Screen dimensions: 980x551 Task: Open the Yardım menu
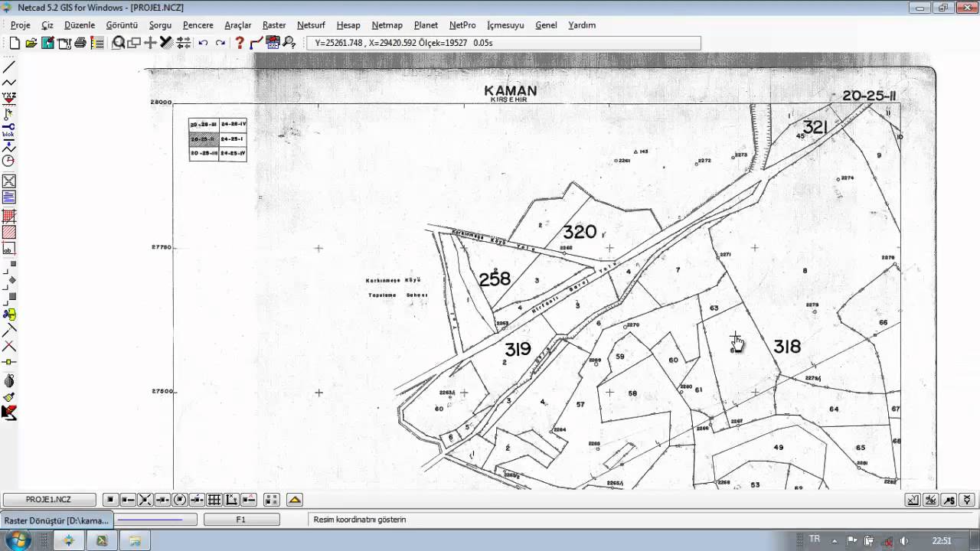(x=582, y=25)
